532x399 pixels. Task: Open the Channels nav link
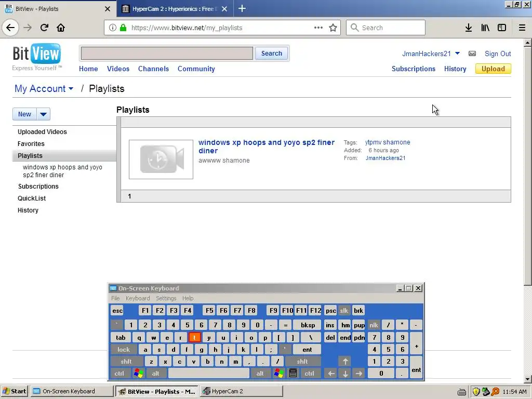[x=153, y=69]
